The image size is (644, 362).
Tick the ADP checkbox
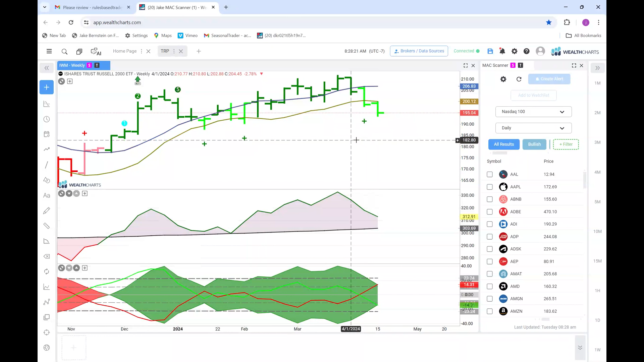(x=490, y=237)
